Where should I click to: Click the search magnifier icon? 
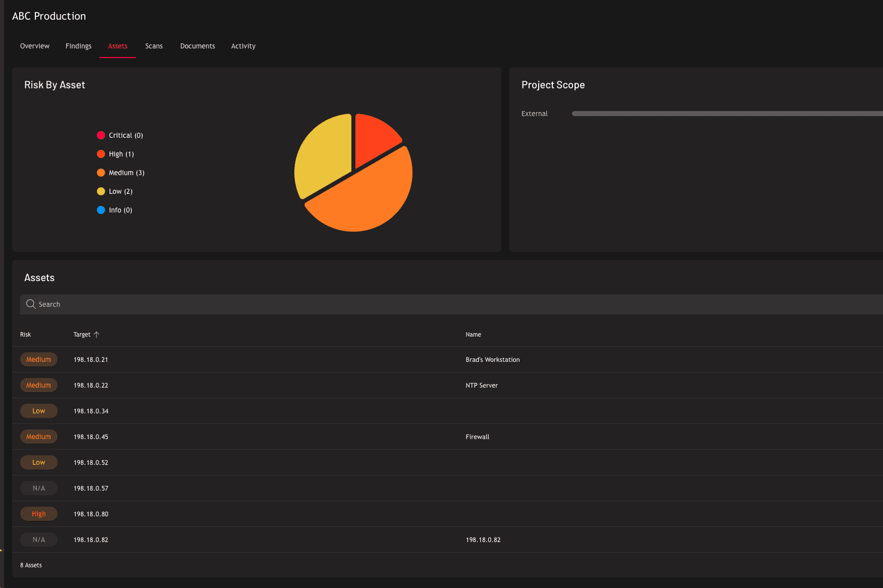(x=31, y=304)
